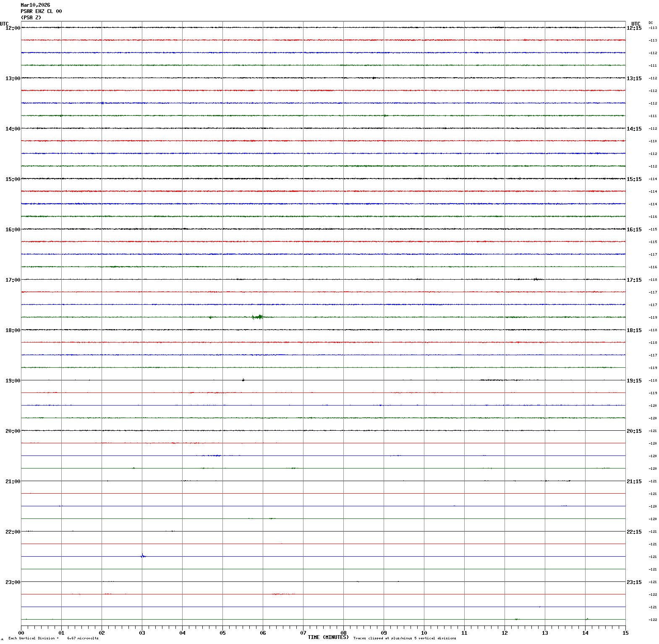
Task: Click the (PSA Z) channel label
Action: 31,18
